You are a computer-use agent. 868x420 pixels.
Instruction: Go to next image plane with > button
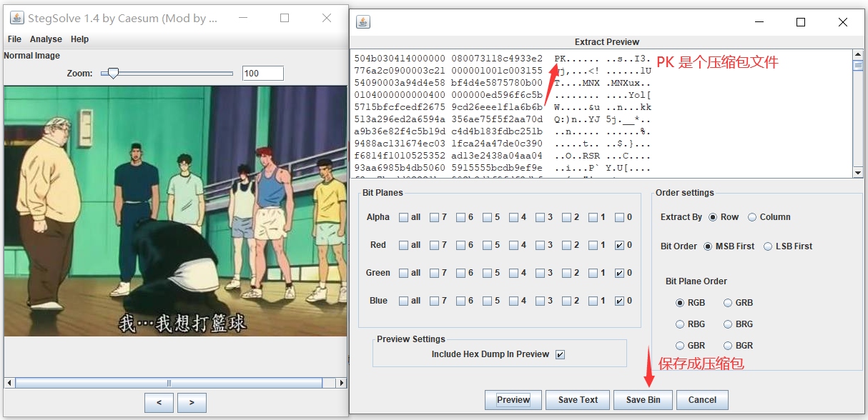(192, 403)
